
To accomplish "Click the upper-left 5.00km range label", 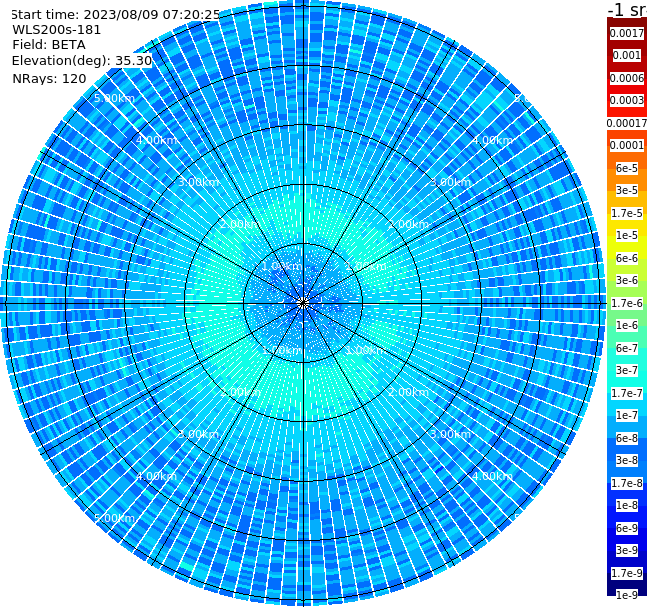I will coord(114,98).
